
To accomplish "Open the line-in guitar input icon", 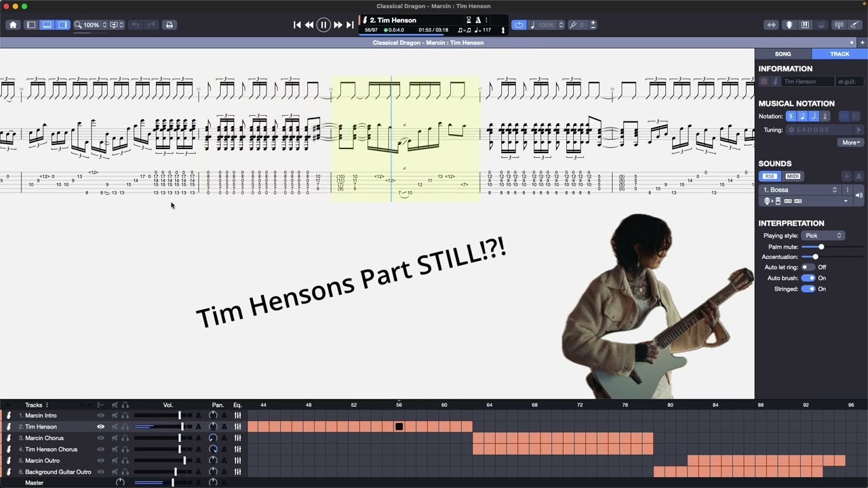I will (855, 25).
